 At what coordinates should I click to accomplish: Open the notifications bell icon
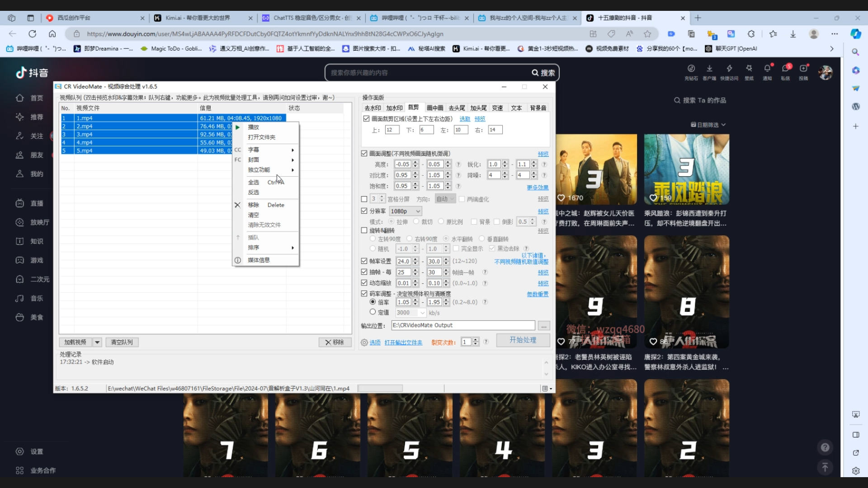[767, 69]
